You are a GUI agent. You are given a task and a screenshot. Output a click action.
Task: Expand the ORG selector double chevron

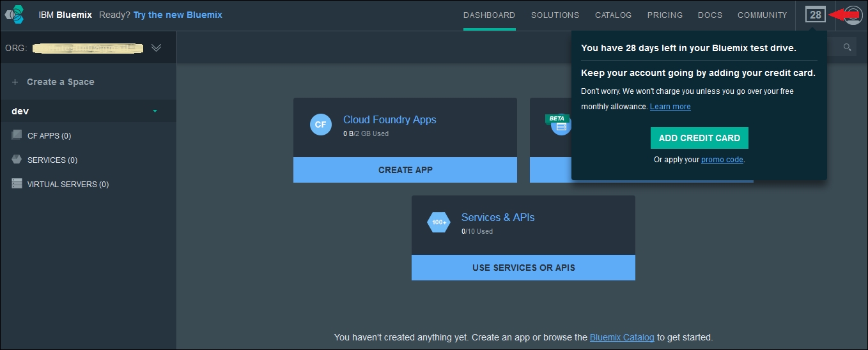click(x=157, y=48)
